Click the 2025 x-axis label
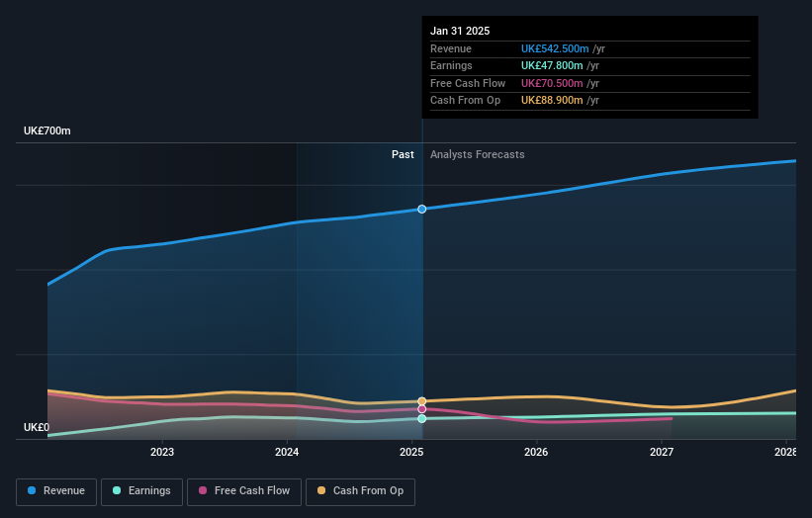The height and width of the screenshot is (518, 812). point(411,452)
